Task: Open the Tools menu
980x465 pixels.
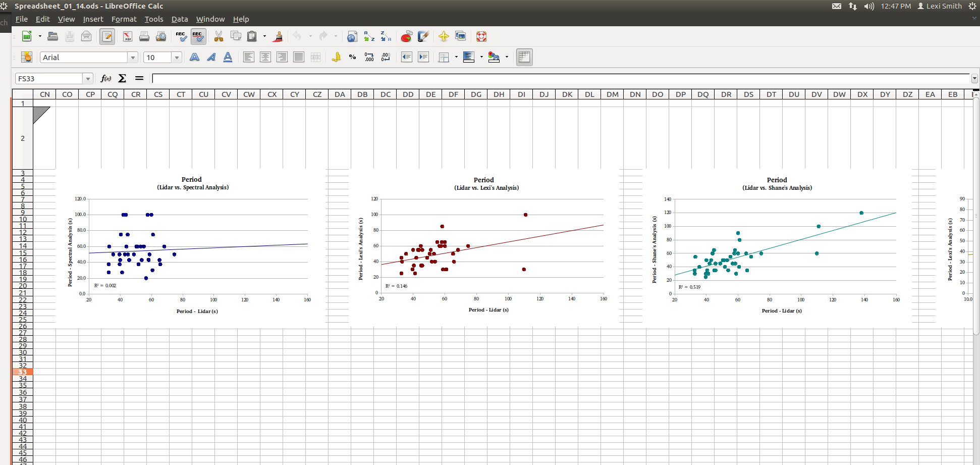Action: coord(154,19)
